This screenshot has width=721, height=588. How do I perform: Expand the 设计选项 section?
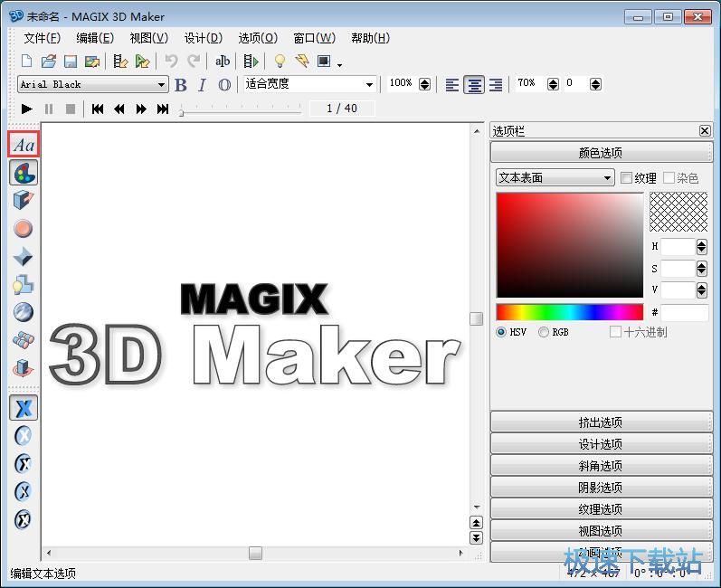click(601, 444)
